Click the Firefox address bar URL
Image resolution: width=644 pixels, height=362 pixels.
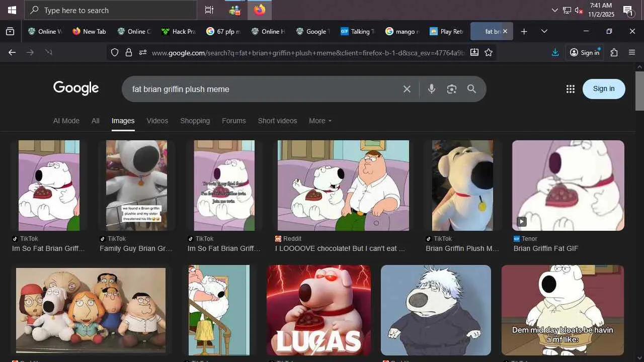click(308, 53)
